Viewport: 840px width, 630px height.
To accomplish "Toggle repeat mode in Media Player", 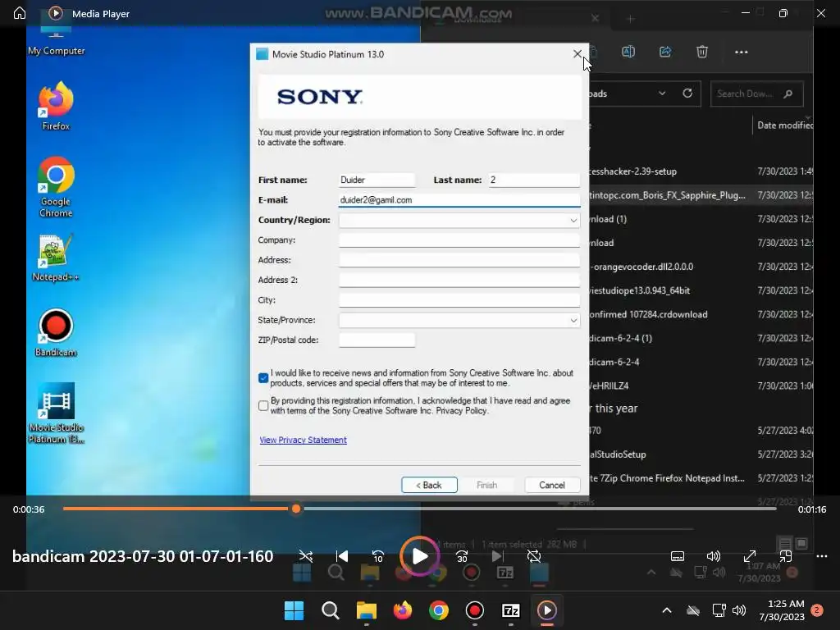I will [533, 556].
